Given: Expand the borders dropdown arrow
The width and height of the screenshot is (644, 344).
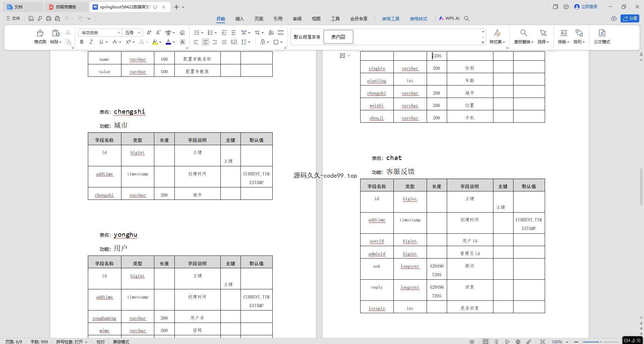Looking at the screenshot, I should pos(281,42).
